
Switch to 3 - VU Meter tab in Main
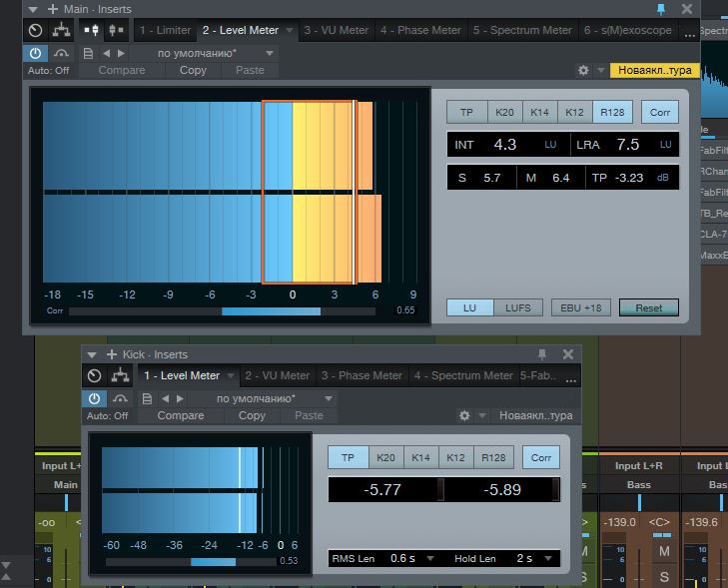337,30
